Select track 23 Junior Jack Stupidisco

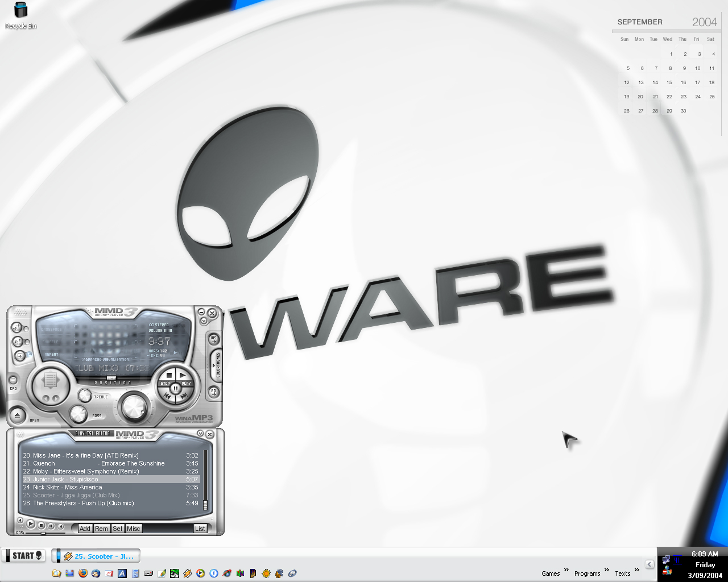coord(111,479)
